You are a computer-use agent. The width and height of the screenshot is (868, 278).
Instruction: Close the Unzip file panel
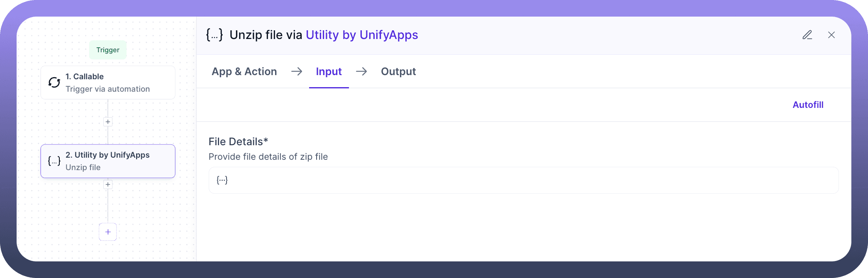[831, 35]
